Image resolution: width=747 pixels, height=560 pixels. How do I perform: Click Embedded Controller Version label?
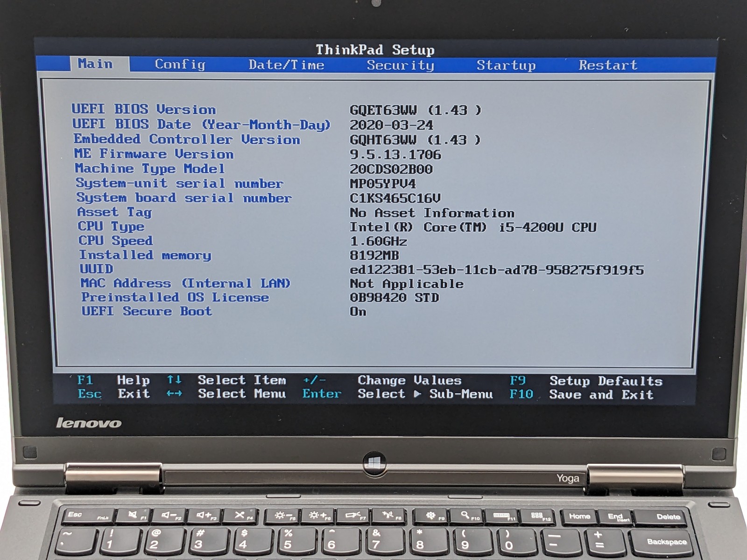point(187,139)
